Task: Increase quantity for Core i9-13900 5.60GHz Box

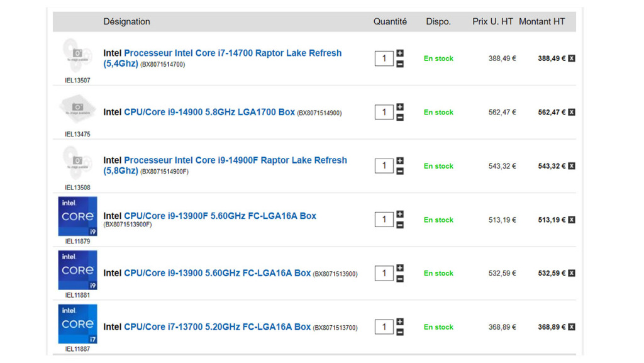Action: pyautogui.click(x=399, y=268)
